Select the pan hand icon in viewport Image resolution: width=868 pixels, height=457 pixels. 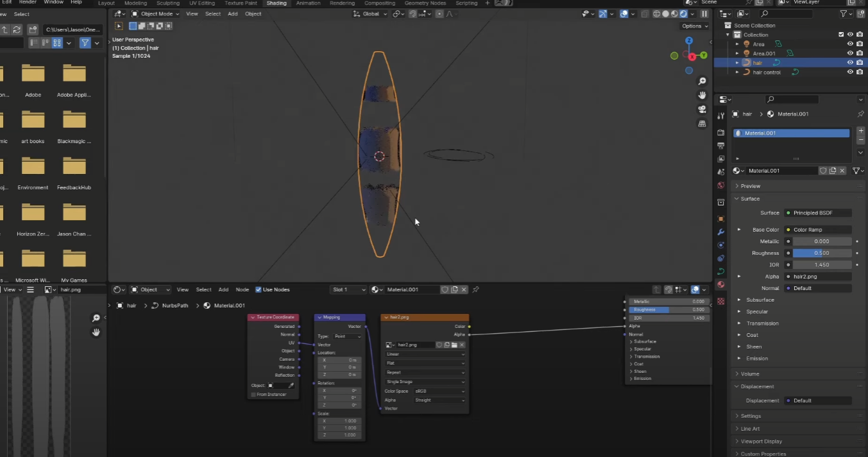702,95
